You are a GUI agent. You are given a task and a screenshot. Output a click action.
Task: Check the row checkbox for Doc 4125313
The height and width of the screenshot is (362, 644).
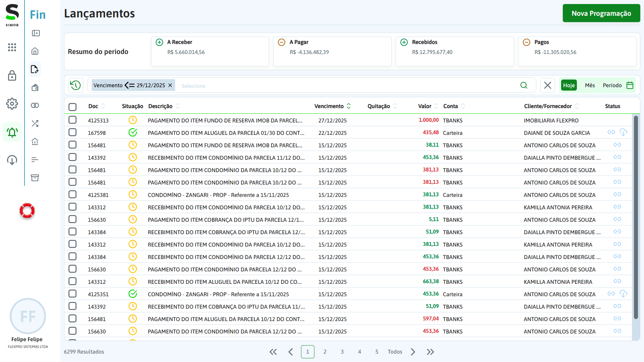coord(72,120)
